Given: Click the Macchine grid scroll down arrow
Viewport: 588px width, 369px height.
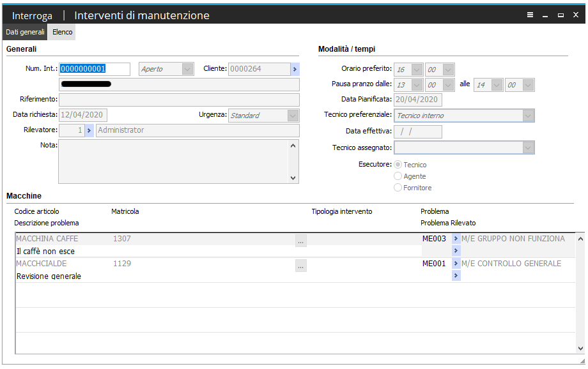Looking at the screenshot, I should [x=580, y=349].
